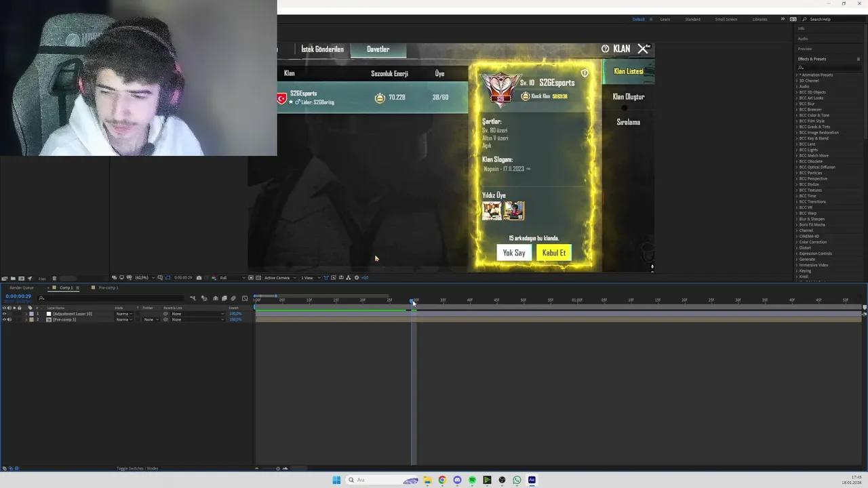The height and width of the screenshot is (488, 868).
Task: Open the comp mini-flowchart icon in timeline
Action: click(193, 298)
